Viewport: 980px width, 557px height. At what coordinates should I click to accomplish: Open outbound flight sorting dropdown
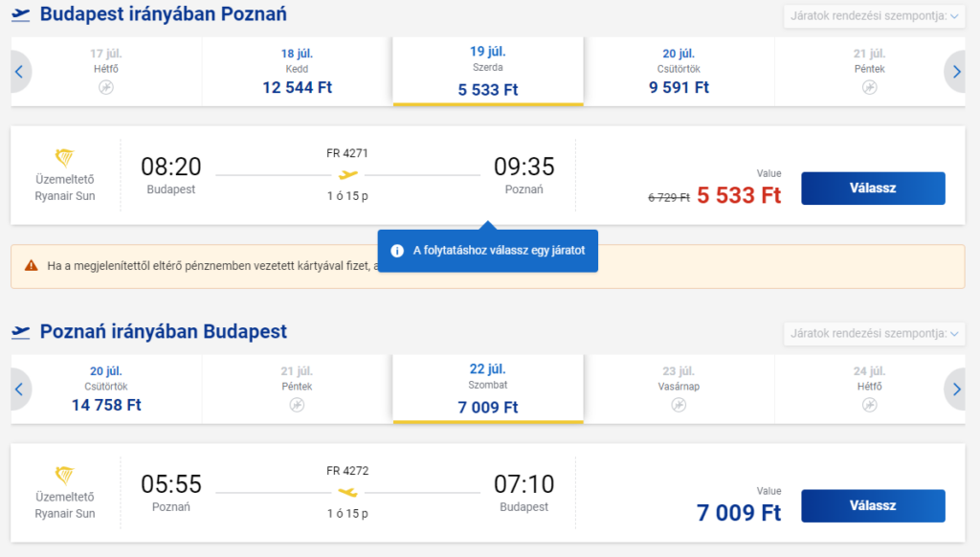(x=875, y=16)
